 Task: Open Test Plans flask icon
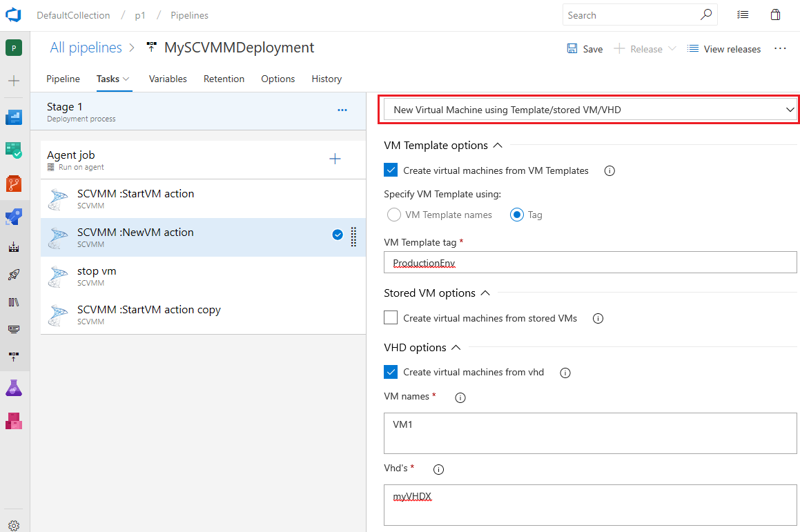pos(14,387)
